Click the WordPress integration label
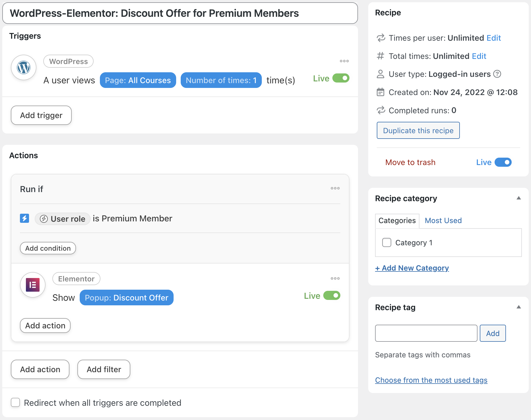531x420 pixels. tap(68, 61)
